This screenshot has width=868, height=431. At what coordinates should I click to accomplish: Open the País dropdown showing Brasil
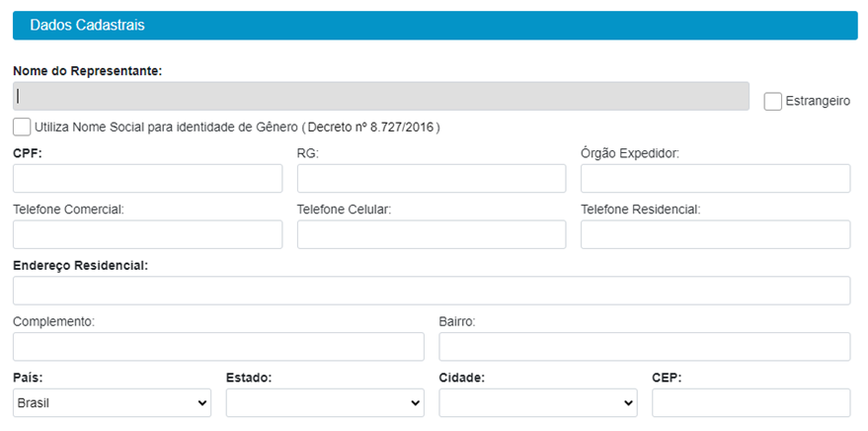click(x=112, y=402)
